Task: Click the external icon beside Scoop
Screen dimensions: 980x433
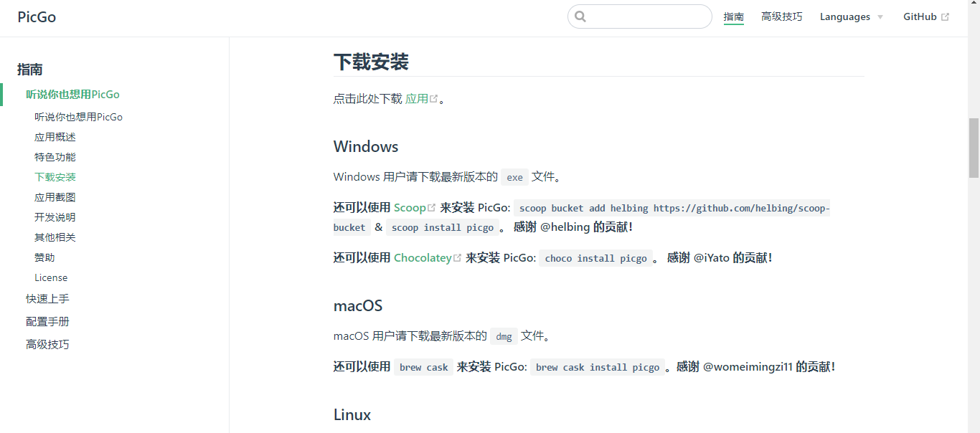Action: 431,208
